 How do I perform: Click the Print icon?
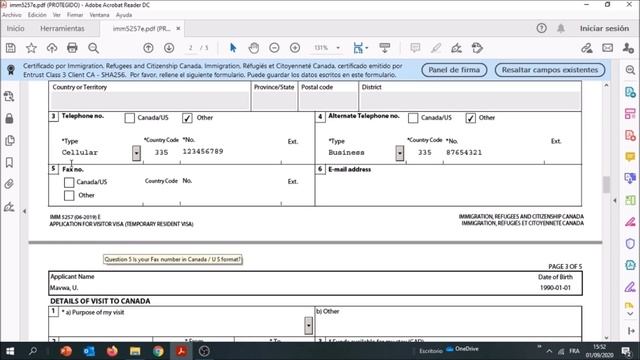tap(72, 48)
